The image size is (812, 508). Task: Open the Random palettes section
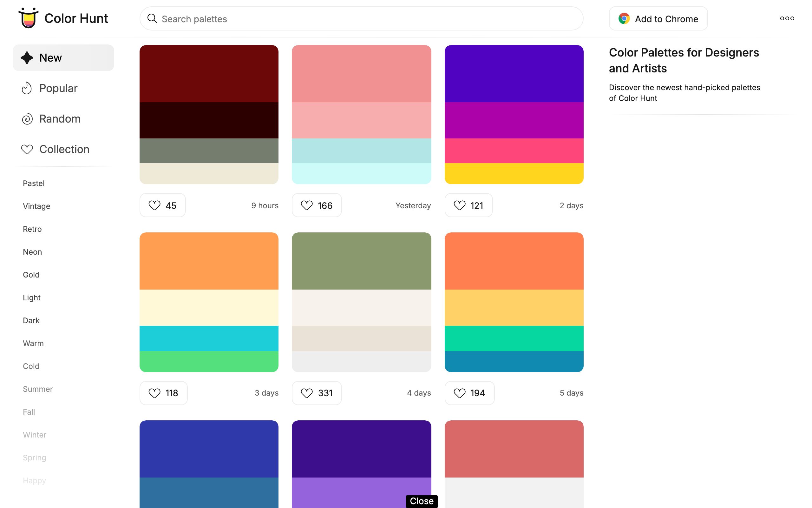point(63,119)
